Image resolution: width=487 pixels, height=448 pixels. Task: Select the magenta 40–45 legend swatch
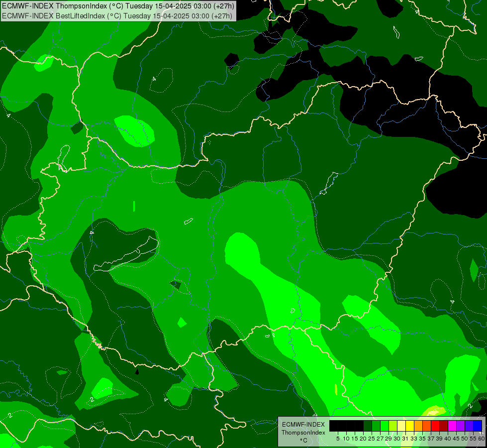coord(452,426)
